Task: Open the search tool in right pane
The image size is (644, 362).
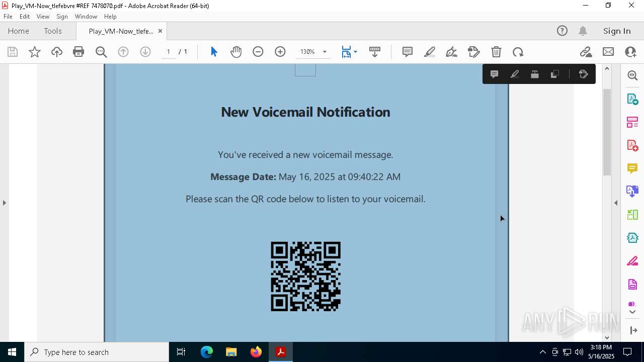Action: coord(632,75)
